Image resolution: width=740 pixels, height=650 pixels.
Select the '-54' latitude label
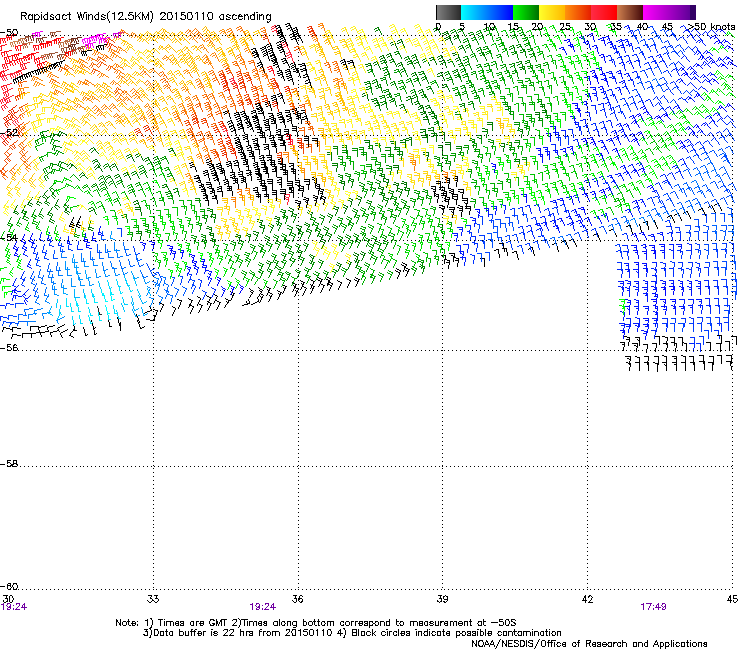9,237
